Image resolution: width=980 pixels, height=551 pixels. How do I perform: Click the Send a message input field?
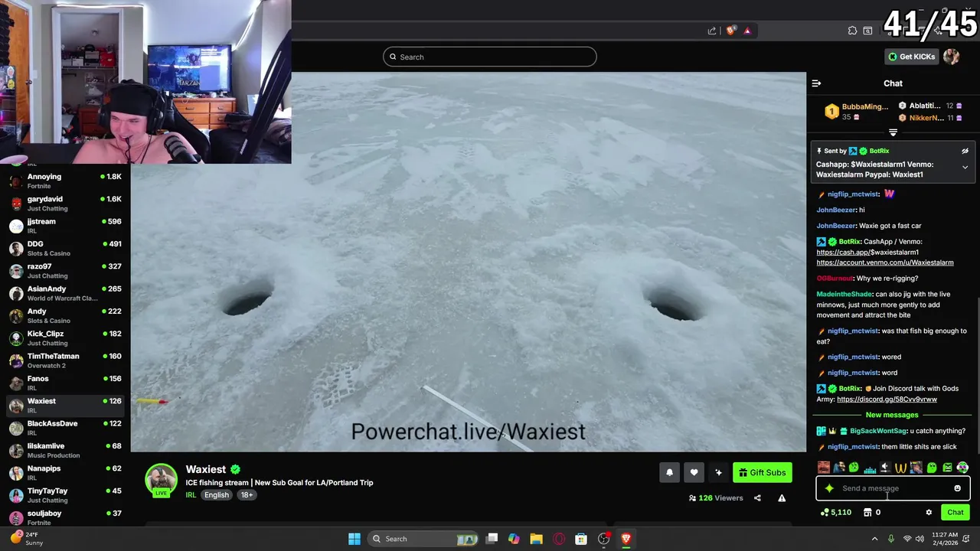[893, 488]
